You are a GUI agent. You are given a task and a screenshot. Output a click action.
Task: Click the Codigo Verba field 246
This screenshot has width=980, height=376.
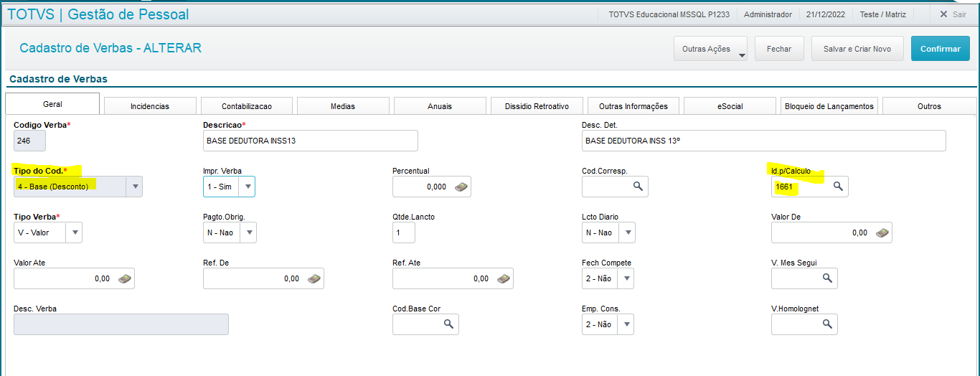point(29,141)
